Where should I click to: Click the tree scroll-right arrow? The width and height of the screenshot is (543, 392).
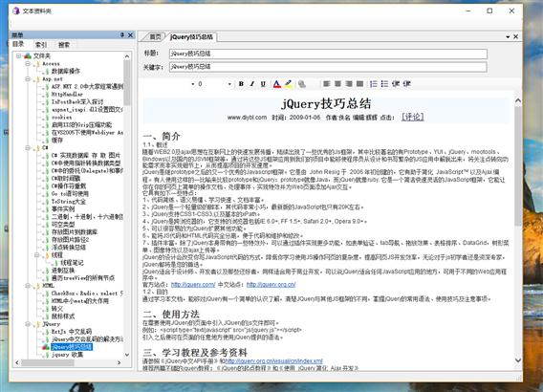(119, 362)
